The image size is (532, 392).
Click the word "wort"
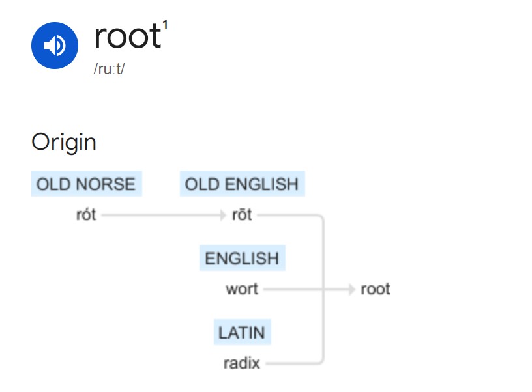[242, 289]
